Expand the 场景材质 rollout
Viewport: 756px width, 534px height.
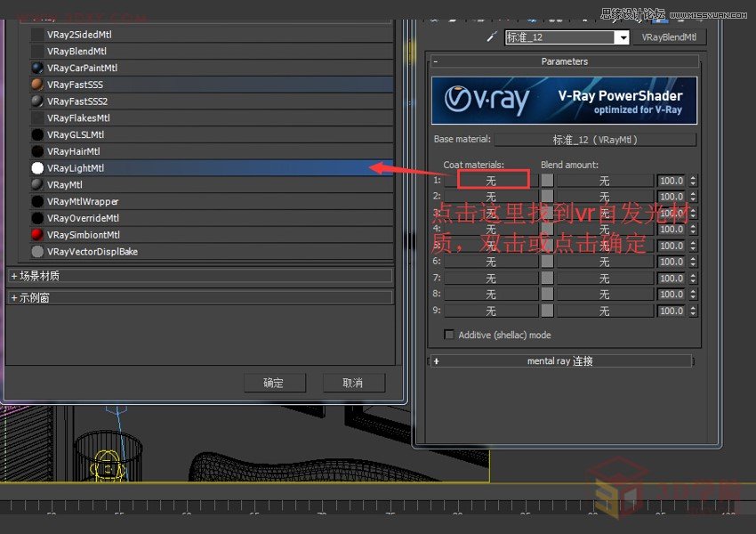coord(14,276)
